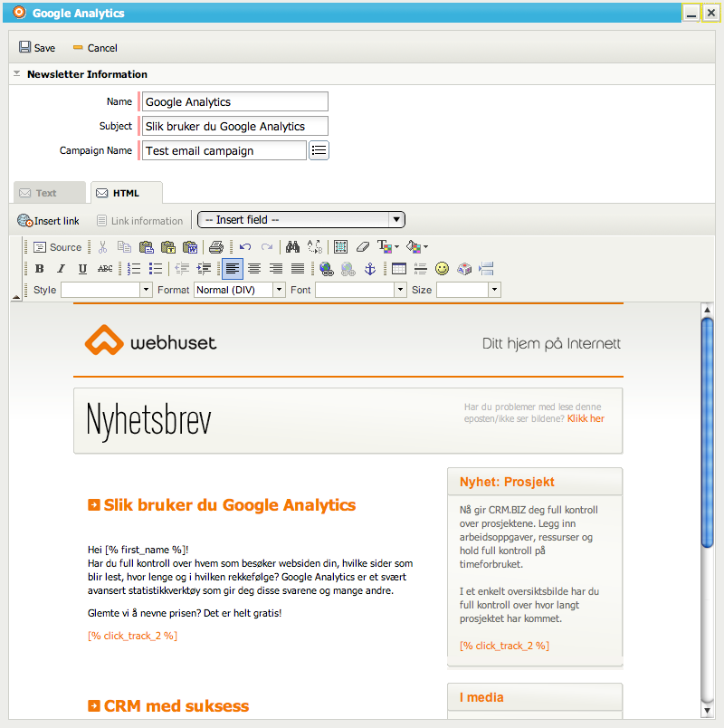This screenshot has width=724, height=728.
Task: Click the Replace icon
Action: (315, 247)
